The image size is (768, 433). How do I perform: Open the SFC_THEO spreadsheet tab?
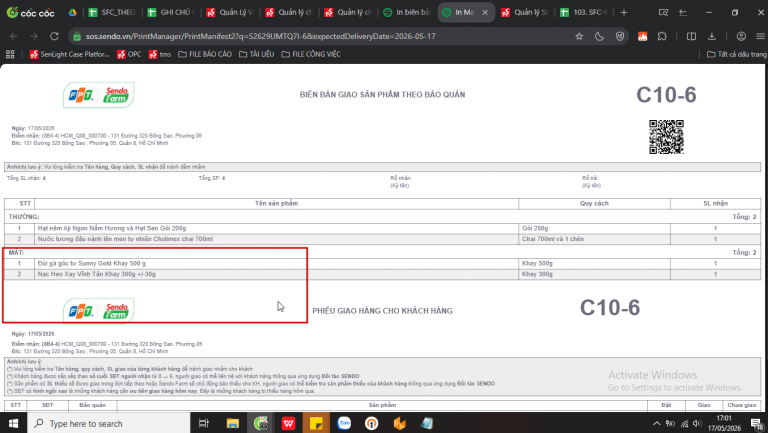pos(113,13)
